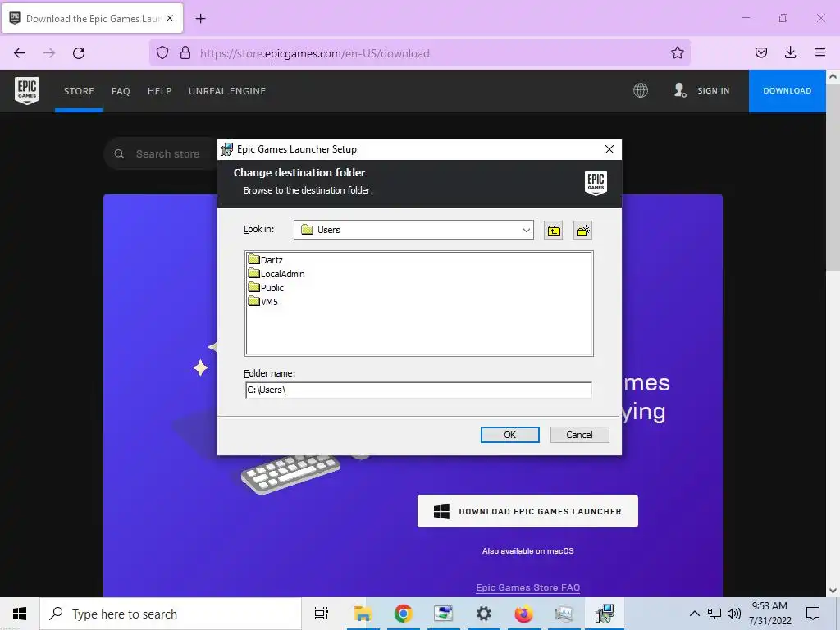
Task: Open a new browser tab
Action: point(200,19)
